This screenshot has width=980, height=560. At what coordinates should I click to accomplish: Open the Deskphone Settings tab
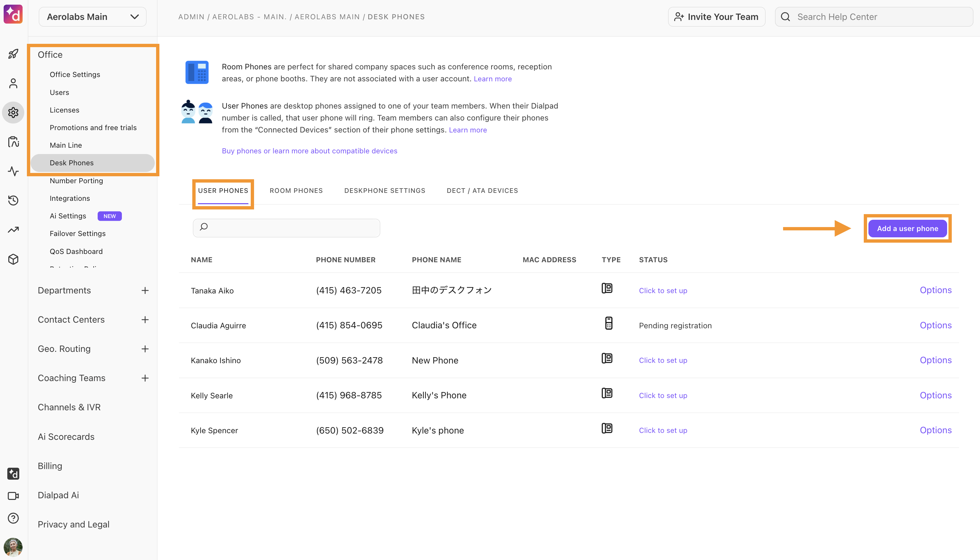pos(385,191)
